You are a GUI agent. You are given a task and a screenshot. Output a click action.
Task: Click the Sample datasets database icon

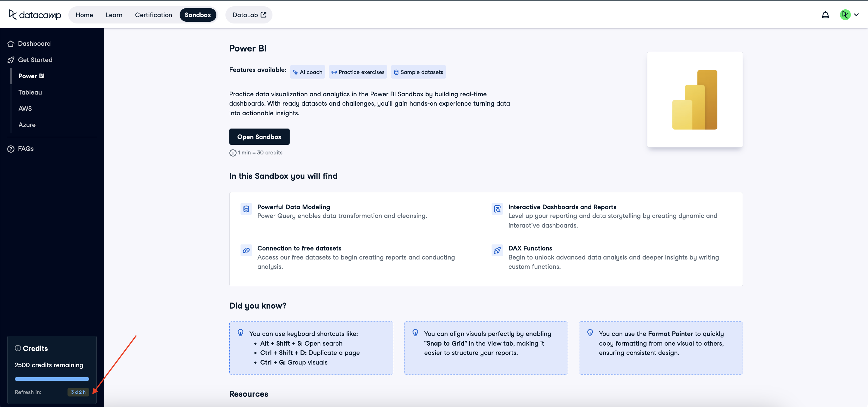[x=396, y=72]
